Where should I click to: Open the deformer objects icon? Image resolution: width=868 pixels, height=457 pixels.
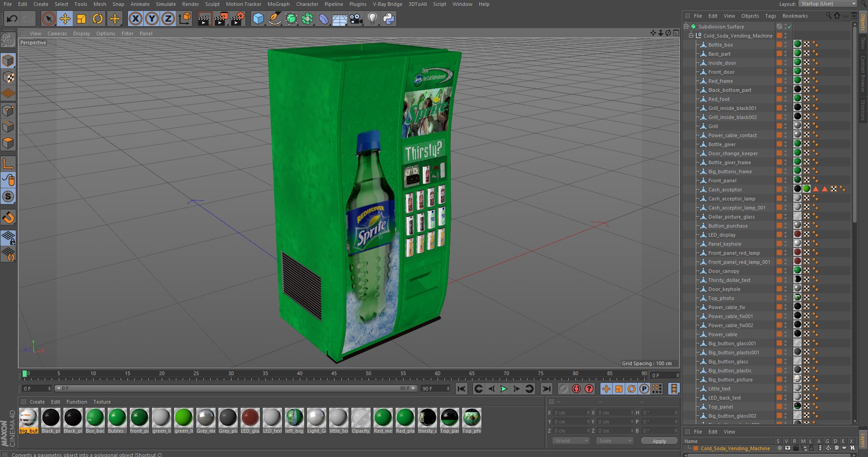click(x=324, y=19)
